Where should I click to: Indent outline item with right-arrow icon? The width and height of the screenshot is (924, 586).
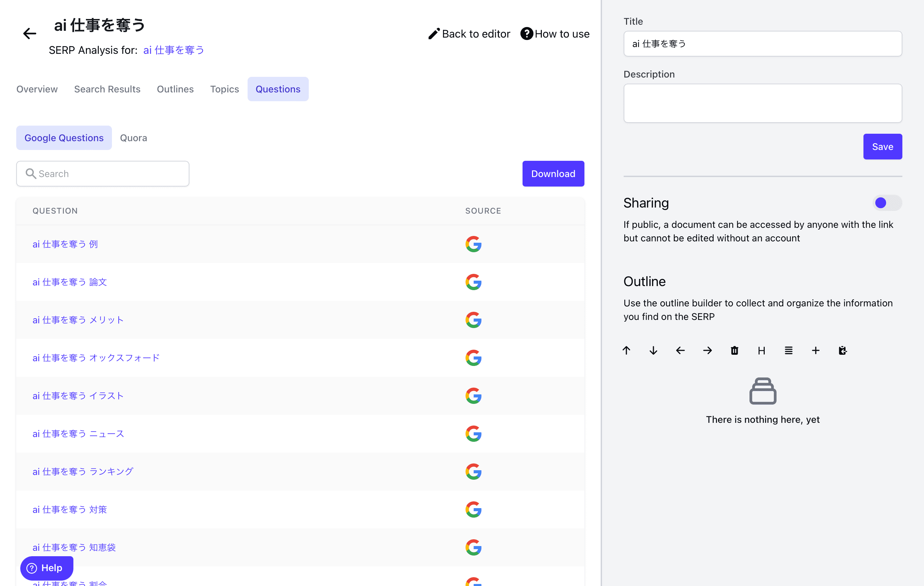(708, 350)
